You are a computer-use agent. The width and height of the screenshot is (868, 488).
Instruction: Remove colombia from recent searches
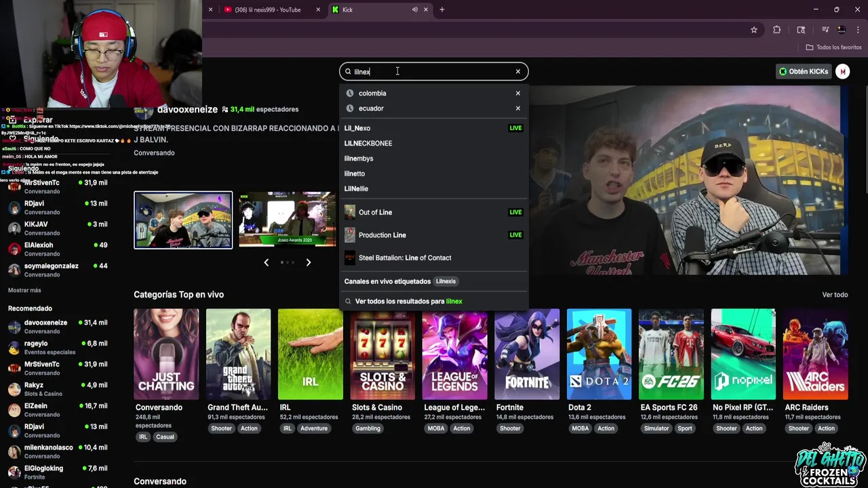[518, 94]
